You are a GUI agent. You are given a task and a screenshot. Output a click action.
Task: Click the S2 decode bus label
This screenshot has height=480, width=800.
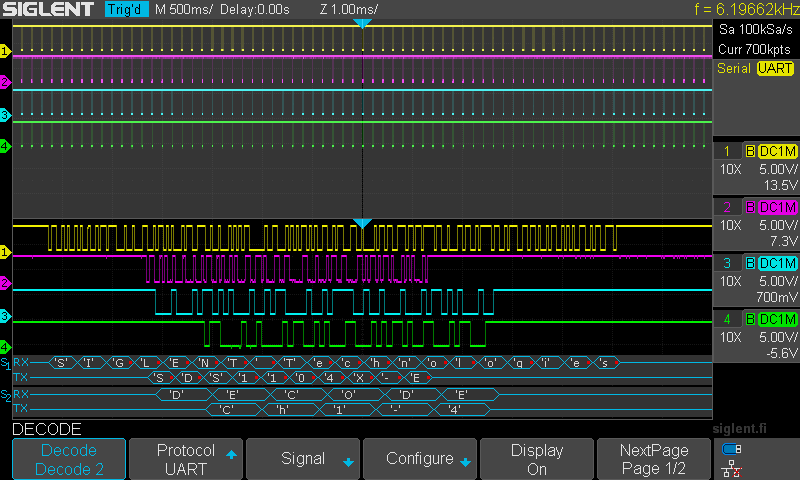pyautogui.click(x=5, y=395)
